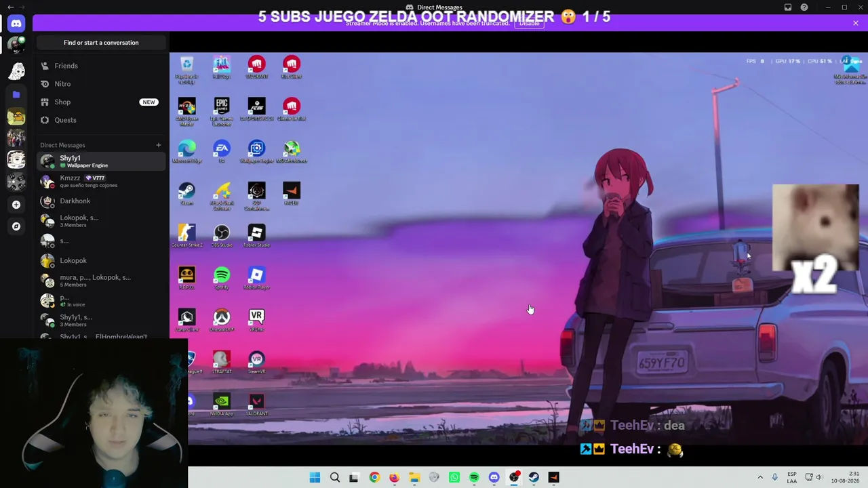Open the Discord help icon in title bar

804,7
